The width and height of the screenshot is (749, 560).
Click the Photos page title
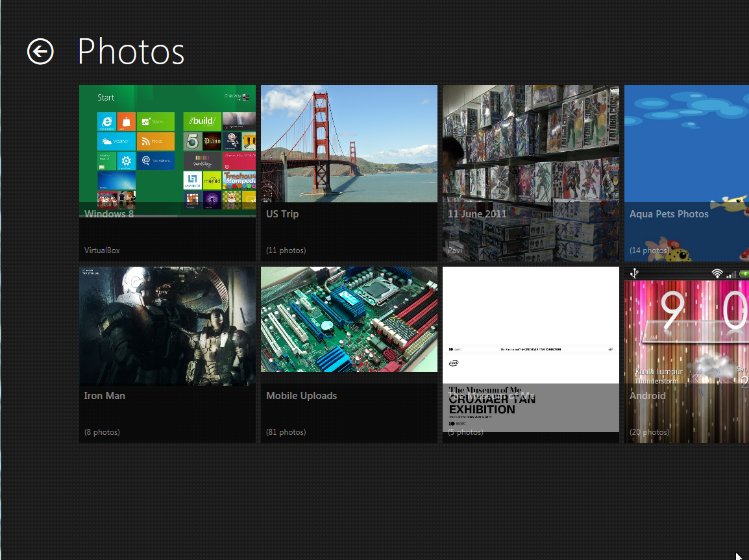point(131,51)
